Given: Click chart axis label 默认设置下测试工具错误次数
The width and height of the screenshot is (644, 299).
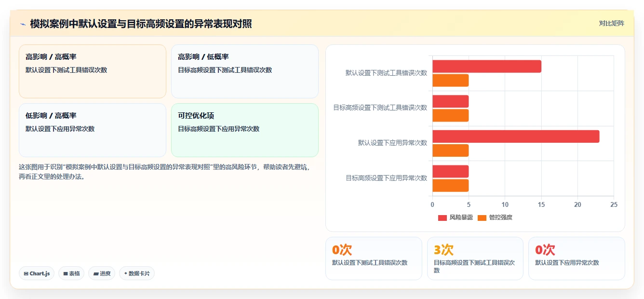Looking at the screenshot, I should click(386, 73).
